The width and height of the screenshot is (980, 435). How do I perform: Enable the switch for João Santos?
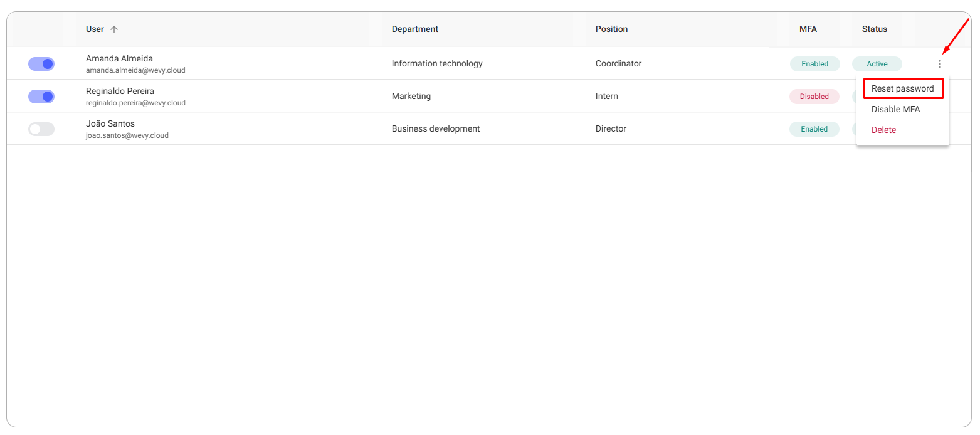[x=41, y=129]
